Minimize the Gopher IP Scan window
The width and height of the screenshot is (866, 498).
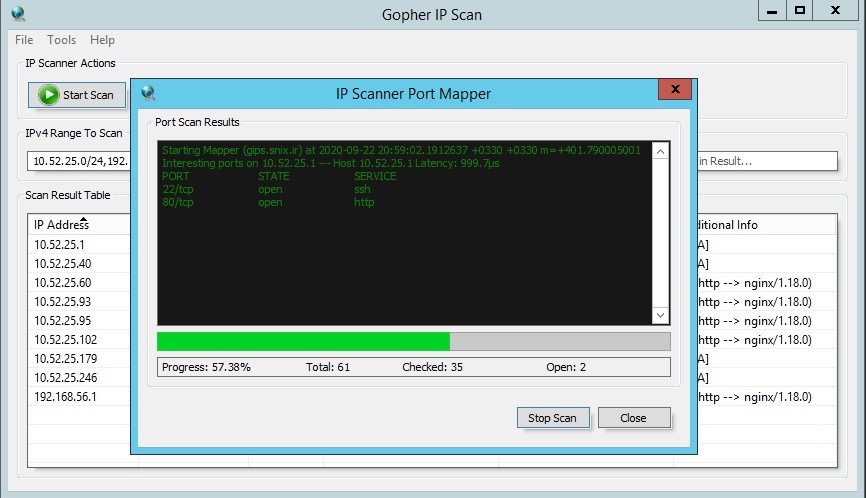(772, 10)
